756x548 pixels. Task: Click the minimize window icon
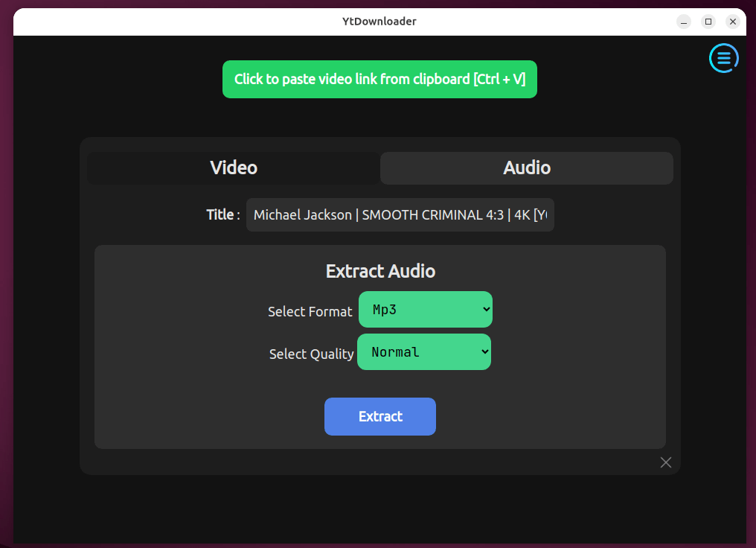coord(682,22)
